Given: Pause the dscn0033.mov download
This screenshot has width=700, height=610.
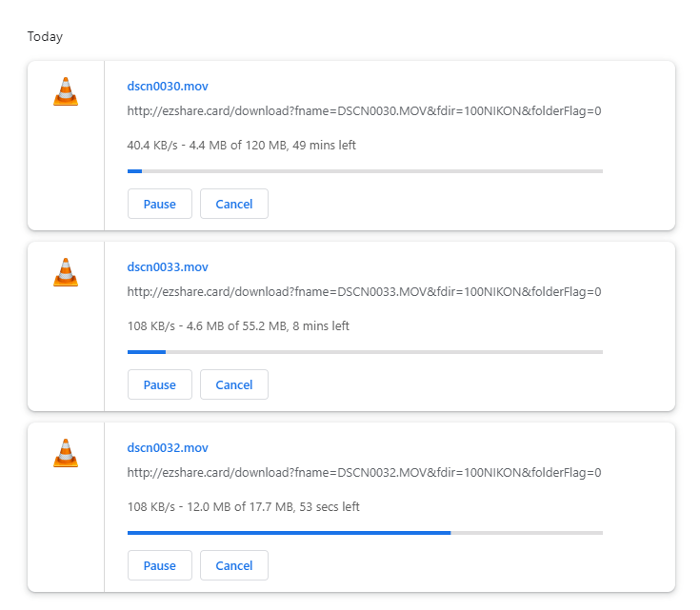Looking at the screenshot, I should pos(160,384).
